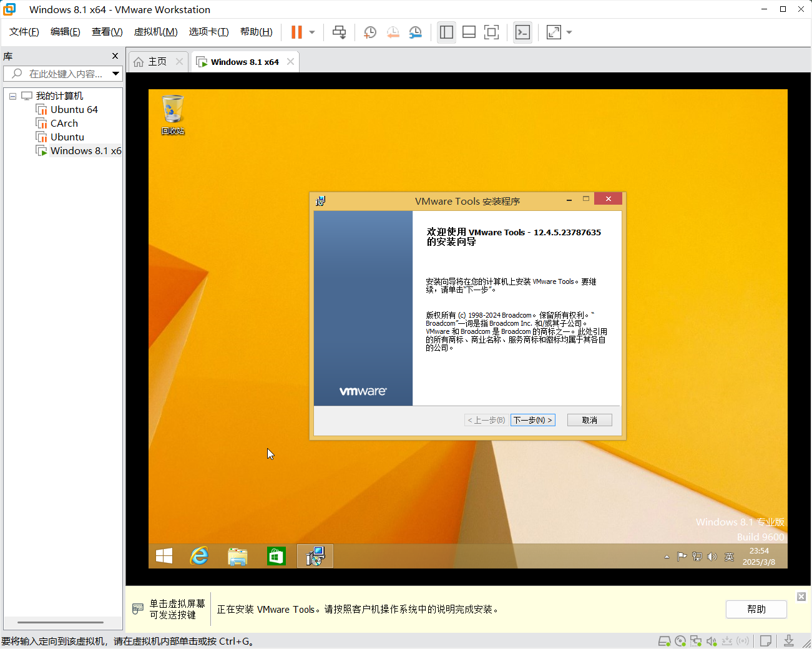The width and height of the screenshot is (812, 649).
Task: Toggle the library sidebar view
Action: coord(446,32)
